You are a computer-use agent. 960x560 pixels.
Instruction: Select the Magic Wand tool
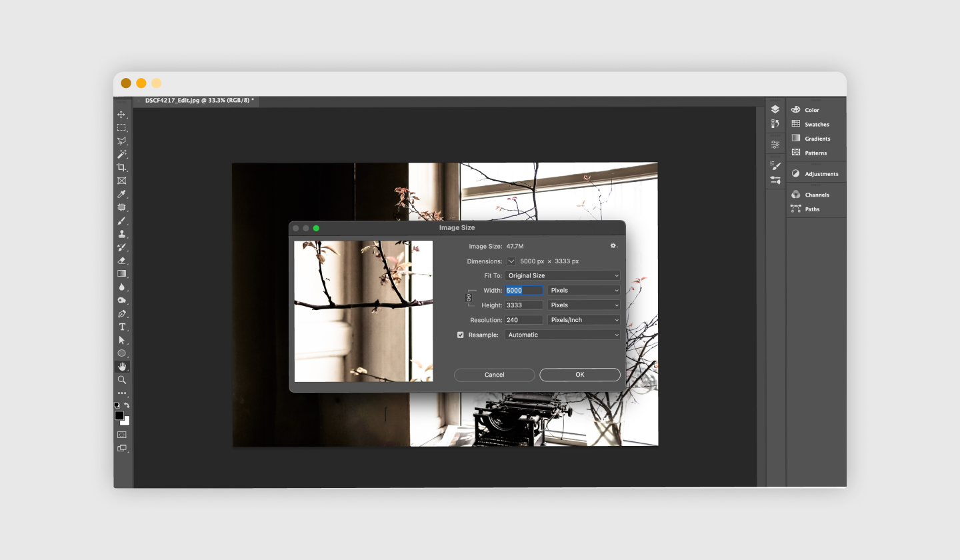(121, 154)
